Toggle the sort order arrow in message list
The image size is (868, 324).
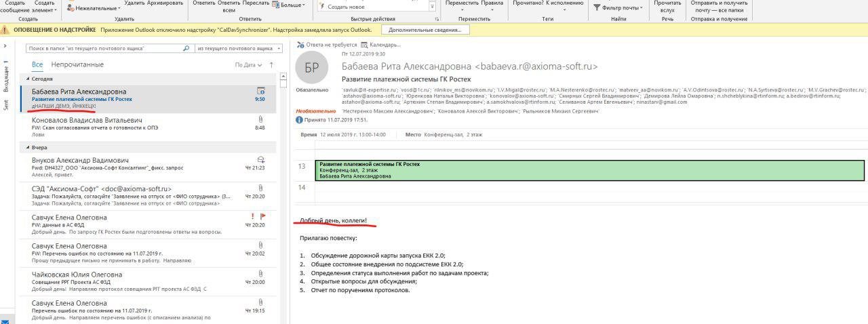pyautogui.click(x=272, y=65)
